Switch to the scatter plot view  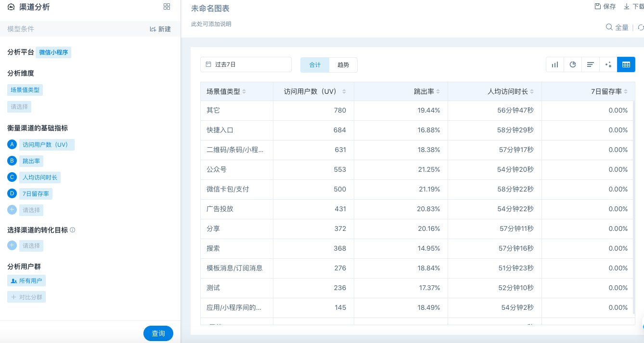pyautogui.click(x=608, y=64)
